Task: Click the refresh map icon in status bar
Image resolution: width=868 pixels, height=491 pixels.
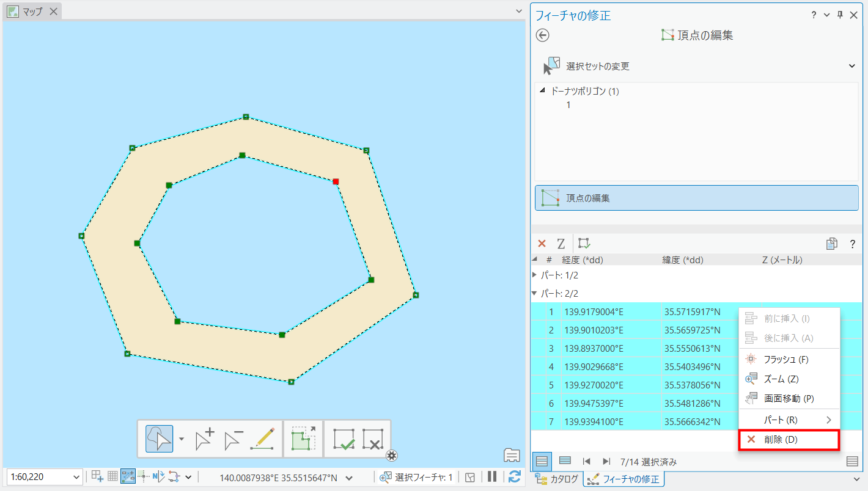Action: (515, 477)
